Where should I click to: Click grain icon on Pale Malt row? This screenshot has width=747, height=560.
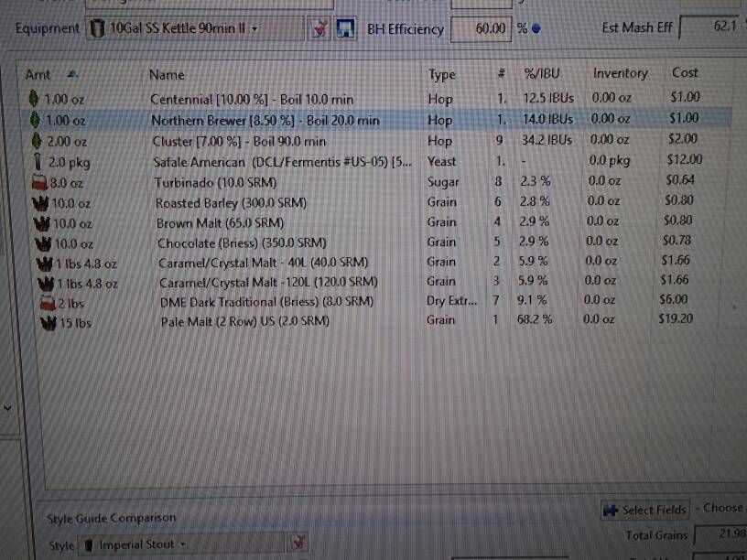(49, 322)
